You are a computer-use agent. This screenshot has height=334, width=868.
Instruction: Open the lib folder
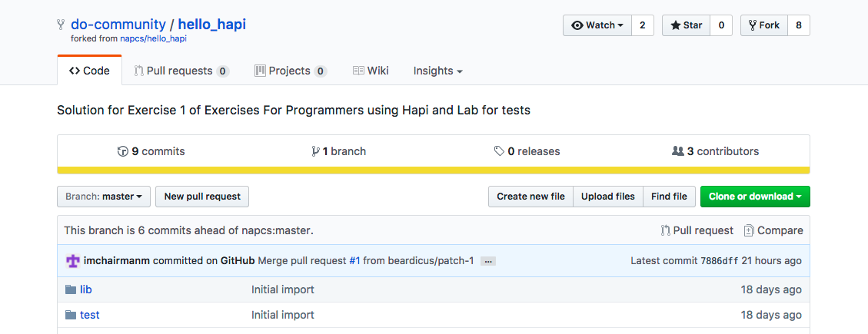pyautogui.click(x=86, y=289)
